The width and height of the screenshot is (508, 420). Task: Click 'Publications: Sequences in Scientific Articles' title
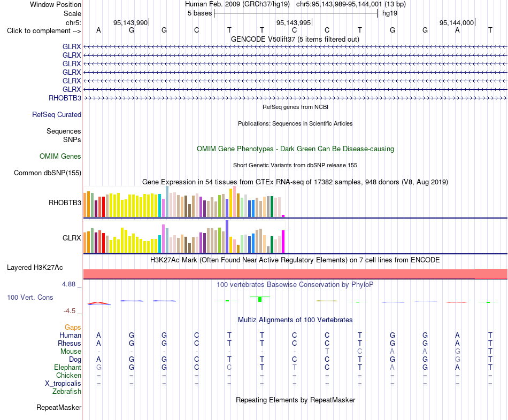pos(295,123)
